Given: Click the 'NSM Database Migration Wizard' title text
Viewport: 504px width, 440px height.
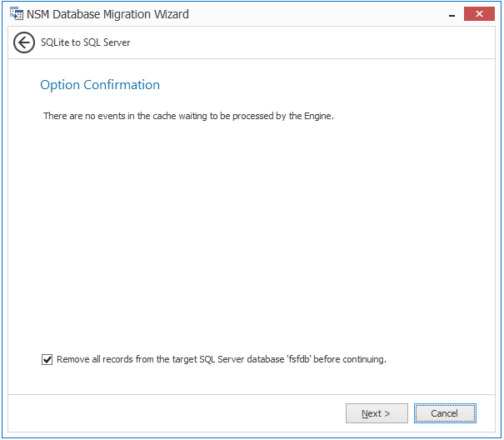Looking at the screenshot, I should pyautogui.click(x=108, y=14).
